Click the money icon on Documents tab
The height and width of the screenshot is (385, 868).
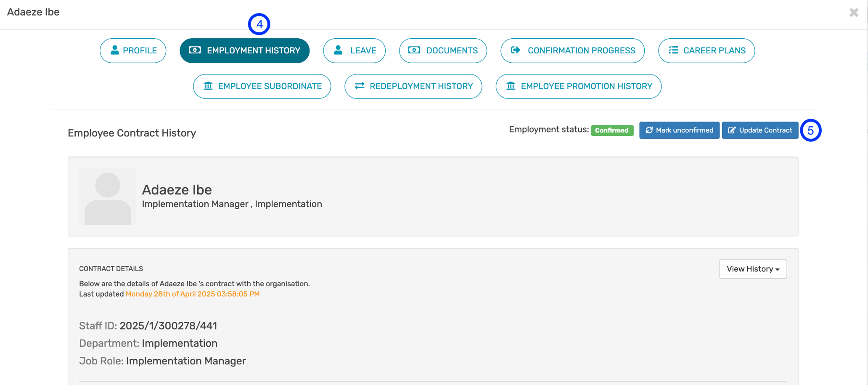coord(414,50)
